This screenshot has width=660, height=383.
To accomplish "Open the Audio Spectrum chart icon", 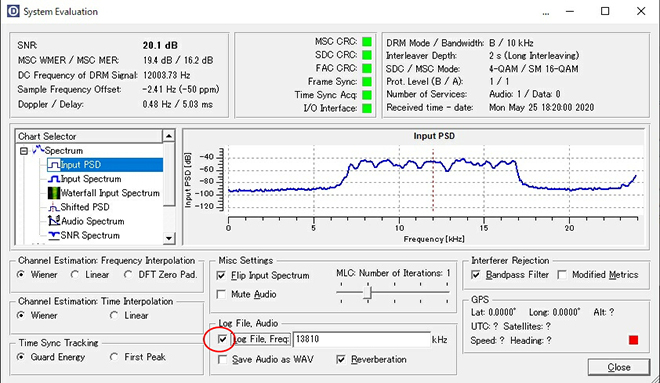I will tap(54, 221).
